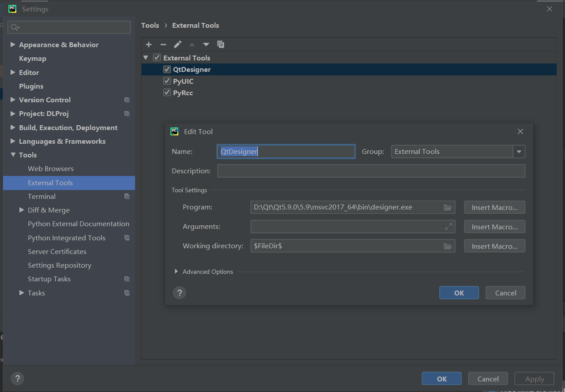The height and width of the screenshot is (392, 565).
Task: Expand Advanced Options section
Action: (x=176, y=272)
